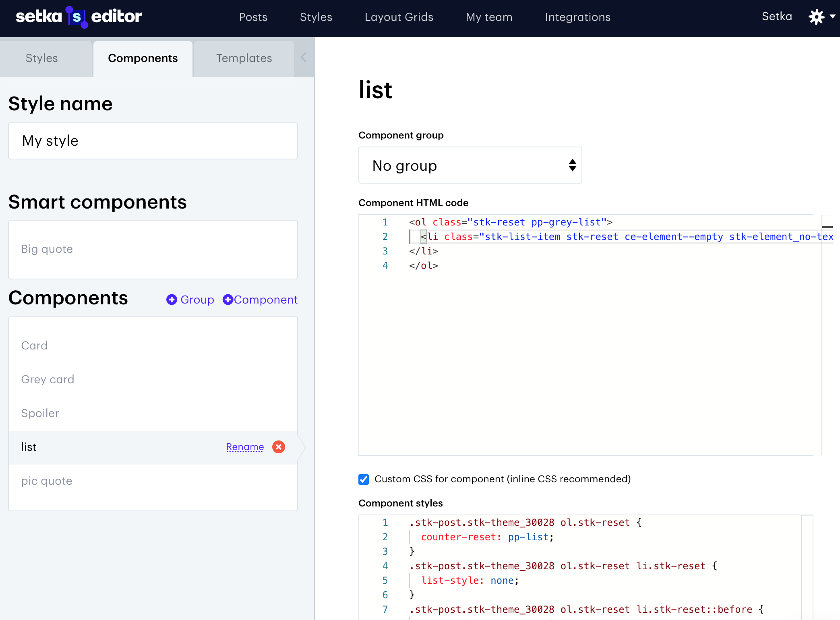Switch to the Styles sidebar tab
Viewport: 840px width, 620px height.
click(x=42, y=58)
